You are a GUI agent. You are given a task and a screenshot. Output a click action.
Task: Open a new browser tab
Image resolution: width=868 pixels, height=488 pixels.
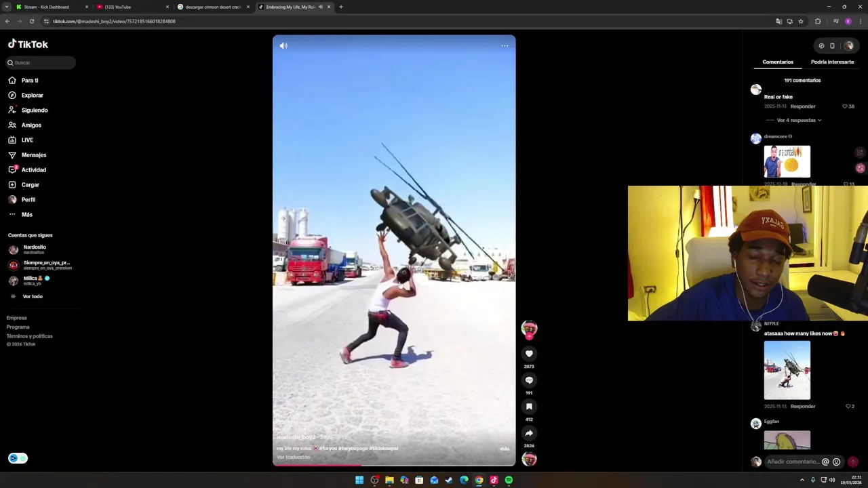340,7
